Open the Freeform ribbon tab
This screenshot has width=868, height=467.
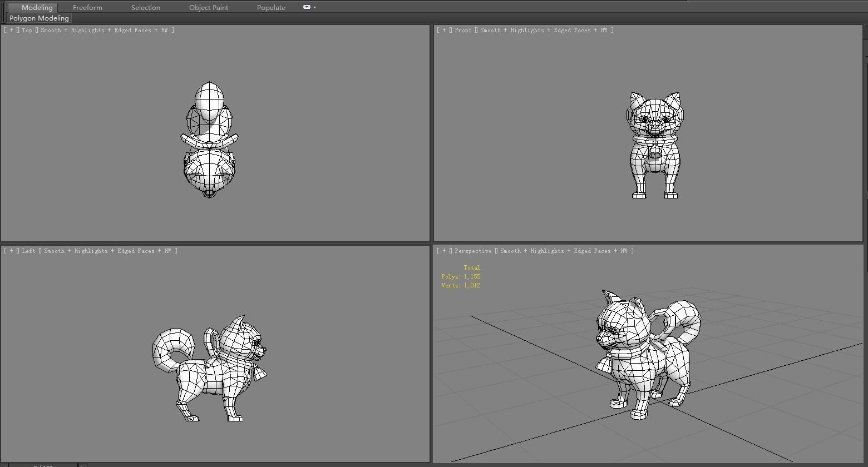87,7
